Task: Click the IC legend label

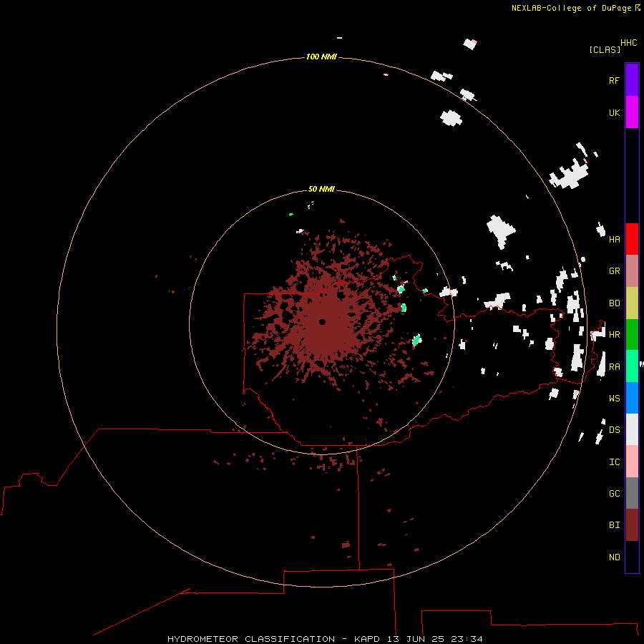Action: (615, 462)
